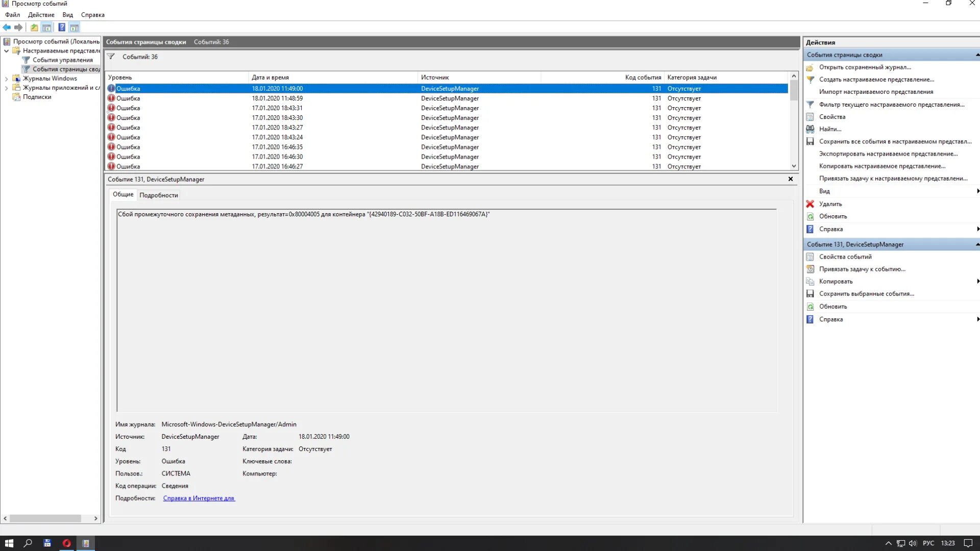Click the blue help icon in toolbar
Viewport: 980px width, 551px height.
pyautogui.click(x=62, y=28)
